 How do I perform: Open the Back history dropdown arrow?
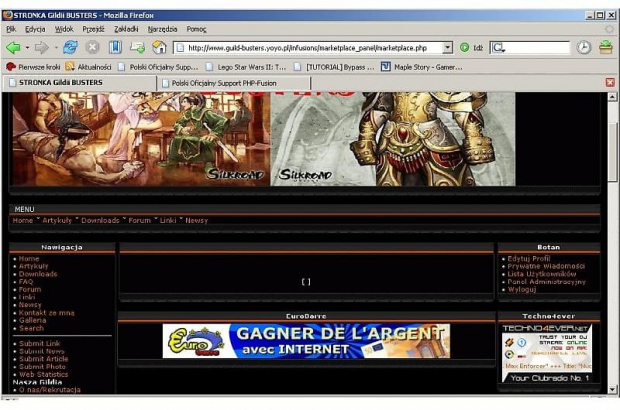pyautogui.click(x=27, y=48)
